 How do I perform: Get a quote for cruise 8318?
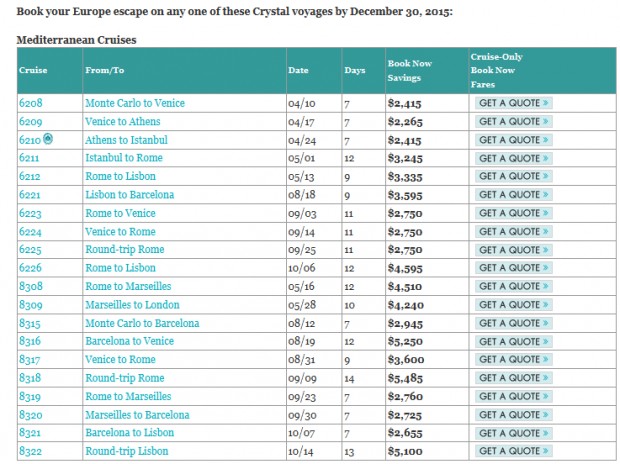coord(513,378)
